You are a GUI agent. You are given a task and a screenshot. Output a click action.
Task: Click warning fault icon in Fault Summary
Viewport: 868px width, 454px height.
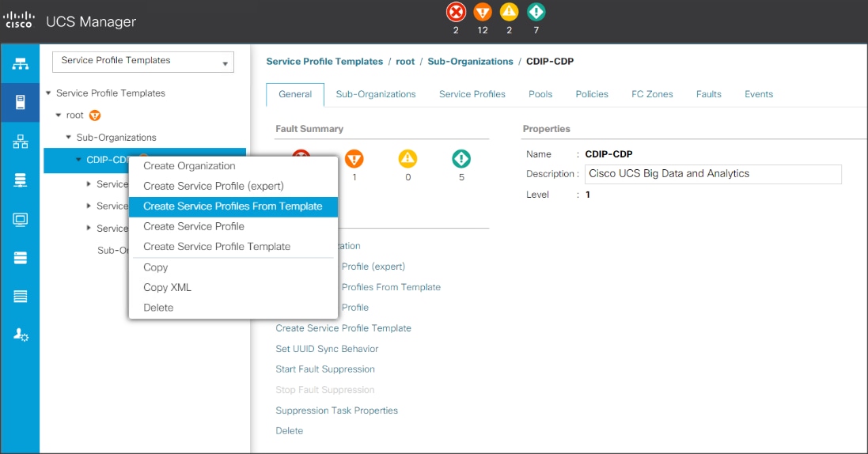(461, 160)
